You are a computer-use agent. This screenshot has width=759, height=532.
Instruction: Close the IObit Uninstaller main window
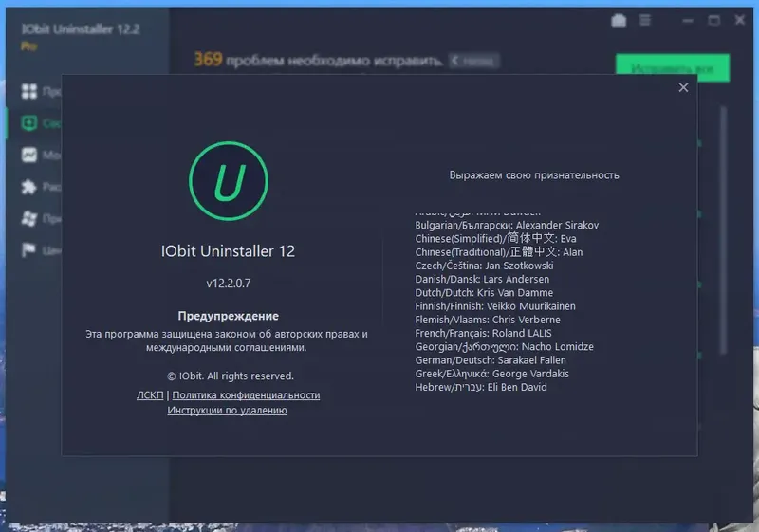coord(740,20)
